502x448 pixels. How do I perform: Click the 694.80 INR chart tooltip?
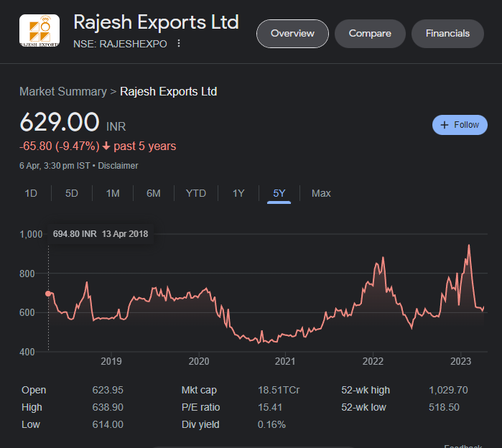tap(101, 234)
